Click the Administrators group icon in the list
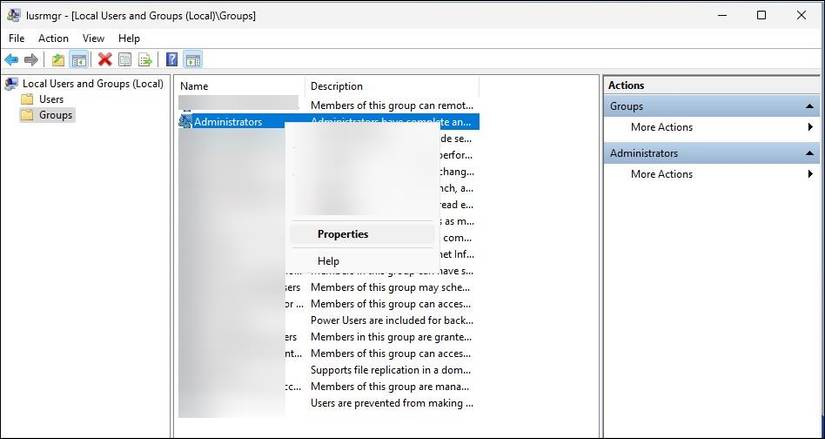The width and height of the screenshot is (825, 439). (x=185, y=122)
